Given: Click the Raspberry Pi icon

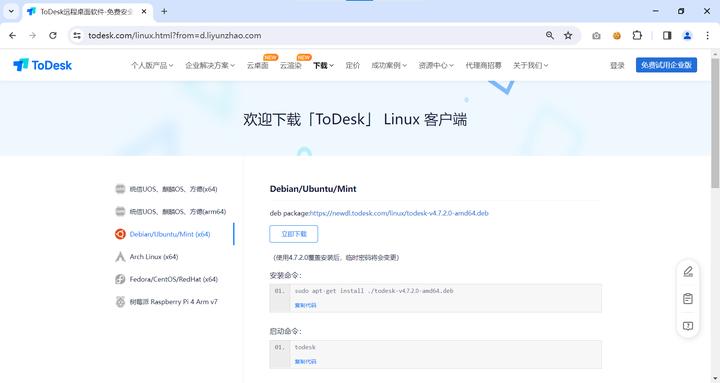Looking at the screenshot, I should point(120,302).
